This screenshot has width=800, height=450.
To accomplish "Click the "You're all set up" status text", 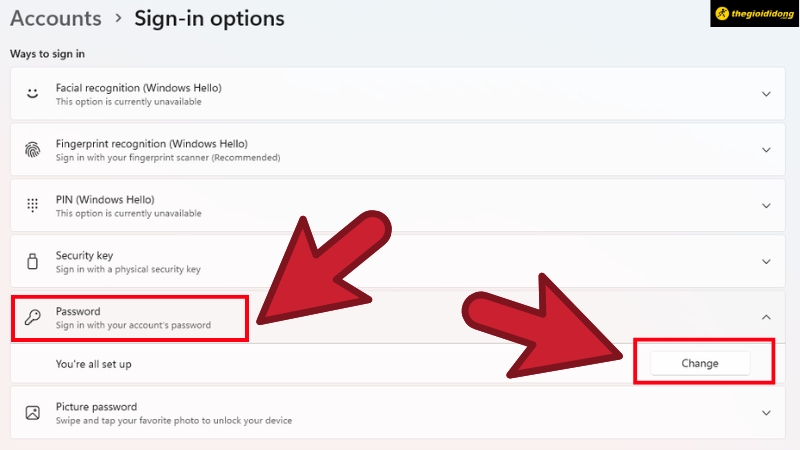I will click(94, 364).
